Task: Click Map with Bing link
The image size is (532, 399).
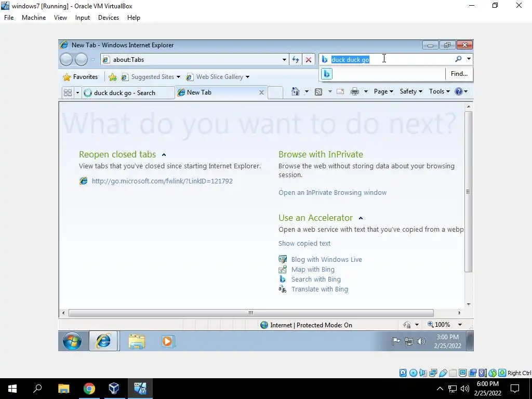Action: pos(313,270)
